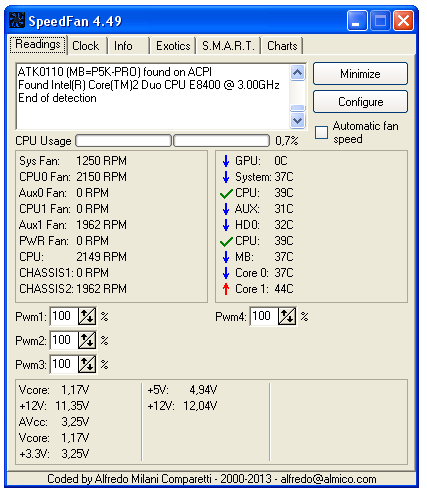The height and width of the screenshot is (491, 427).
Task: Open the S.M.A.R.T. tab
Action: coord(228,46)
